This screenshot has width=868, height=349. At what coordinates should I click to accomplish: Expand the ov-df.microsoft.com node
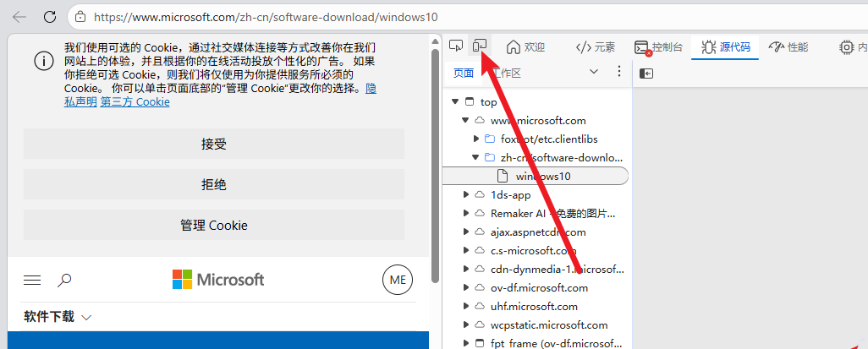(x=465, y=287)
